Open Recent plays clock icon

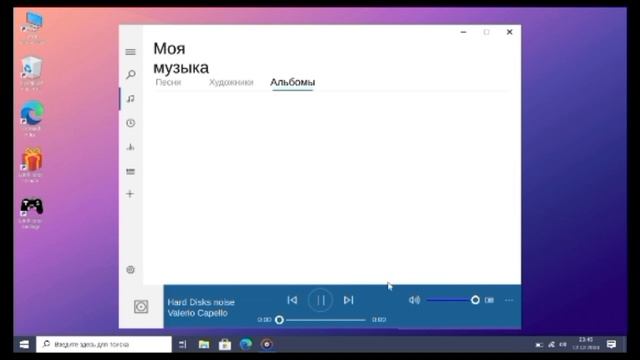(x=131, y=123)
